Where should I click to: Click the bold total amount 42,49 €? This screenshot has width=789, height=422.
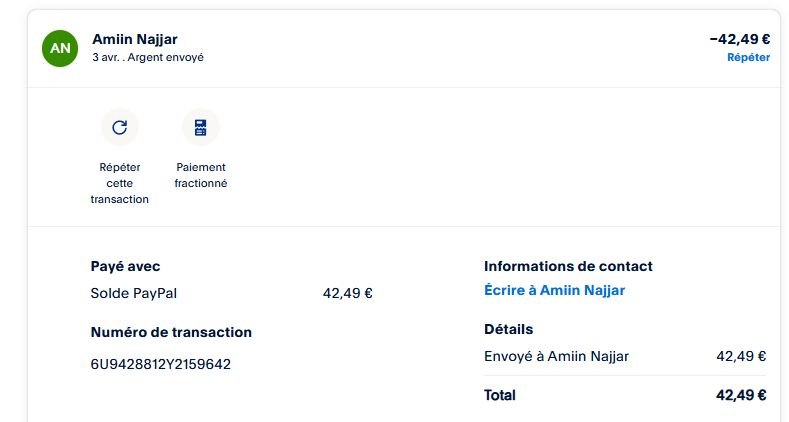tap(741, 395)
